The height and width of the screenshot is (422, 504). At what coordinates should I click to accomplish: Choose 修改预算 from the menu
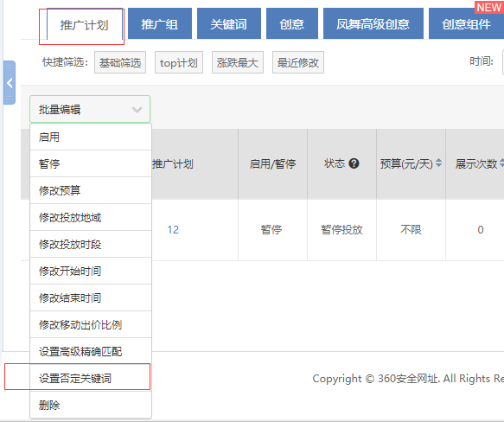tap(91, 190)
